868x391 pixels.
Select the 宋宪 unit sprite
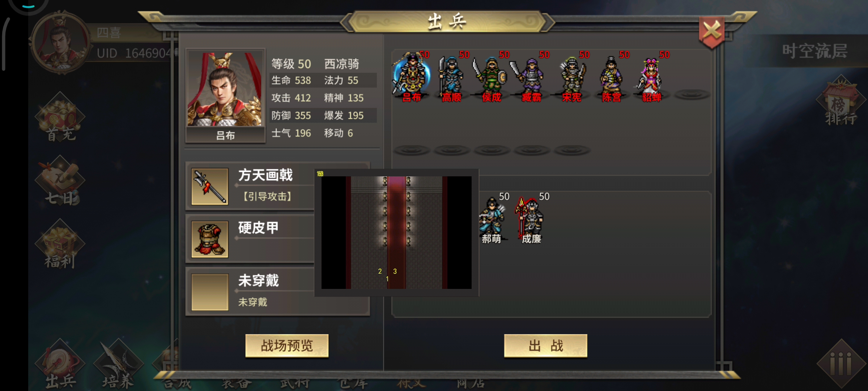tap(571, 77)
